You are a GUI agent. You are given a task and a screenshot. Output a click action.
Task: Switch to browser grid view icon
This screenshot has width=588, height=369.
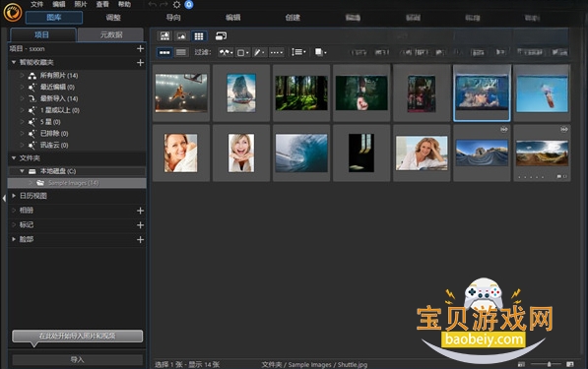click(199, 36)
